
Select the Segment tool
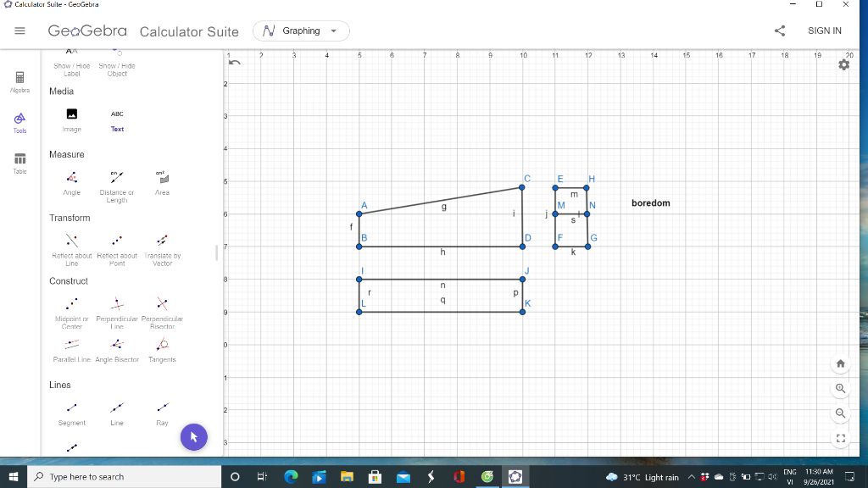tap(72, 413)
